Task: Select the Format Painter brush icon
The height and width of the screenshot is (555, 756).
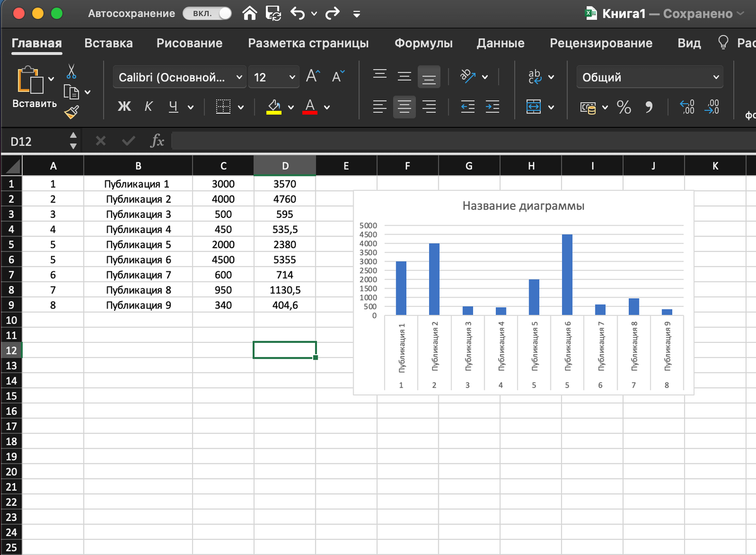Action: click(x=71, y=113)
